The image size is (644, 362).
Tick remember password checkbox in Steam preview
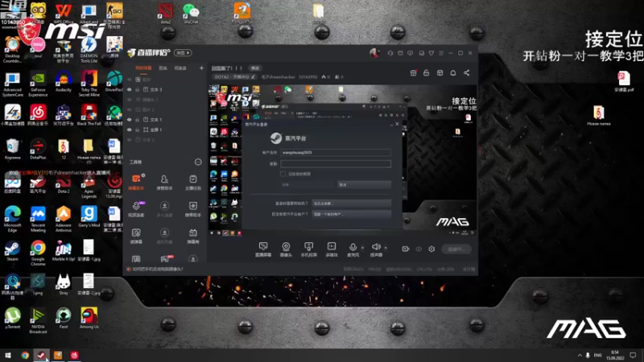point(283,174)
